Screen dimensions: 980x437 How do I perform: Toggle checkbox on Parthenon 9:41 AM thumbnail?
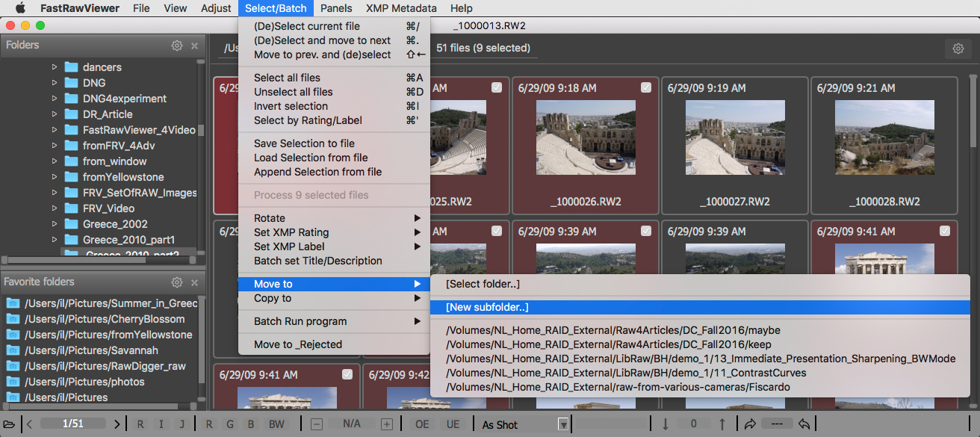coord(945,231)
